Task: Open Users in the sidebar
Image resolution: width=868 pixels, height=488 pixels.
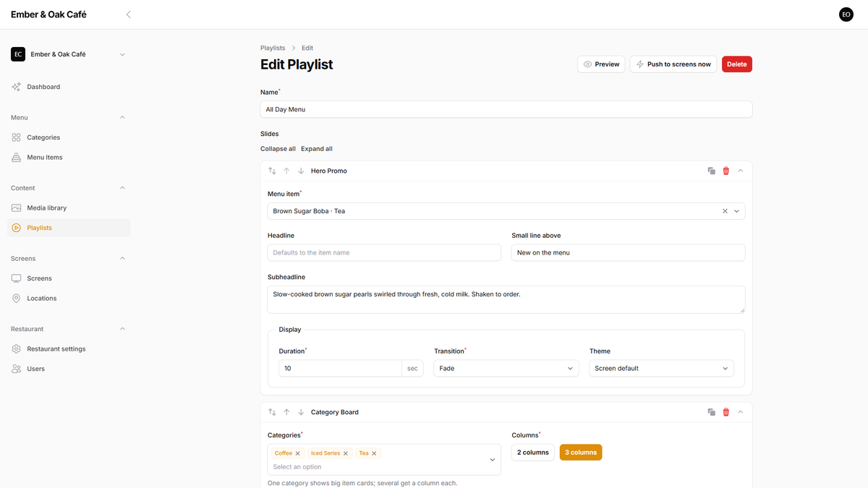Action: (69, 369)
